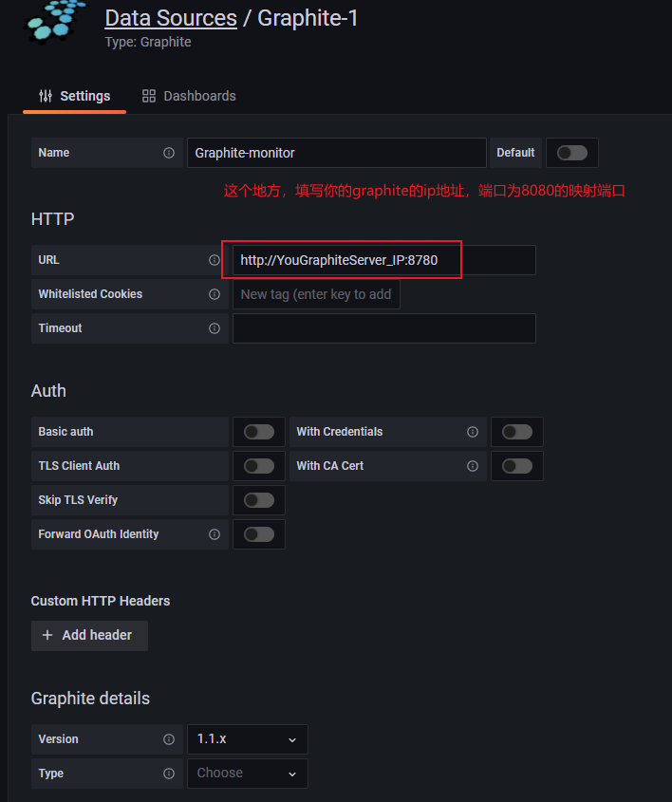Screen dimensions: 672x802
Task: Click info icon beside URL label
Action: [x=215, y=260]
